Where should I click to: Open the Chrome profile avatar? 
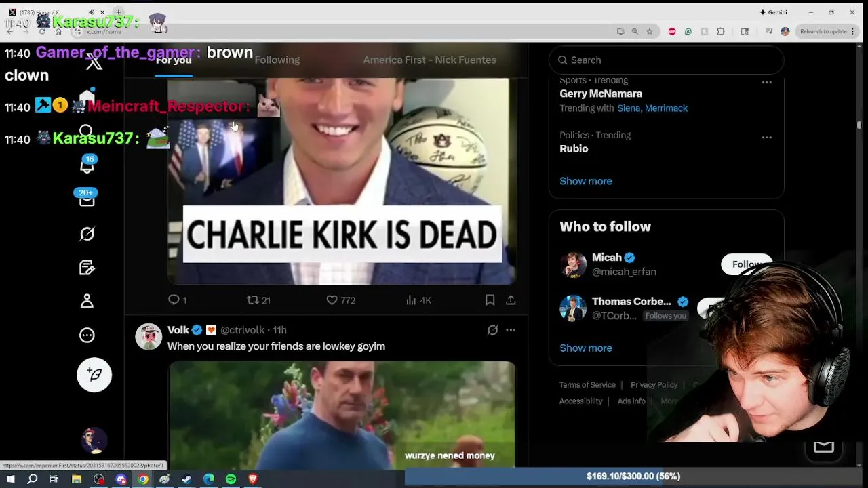pyautogui.click(x=785, y=31)
